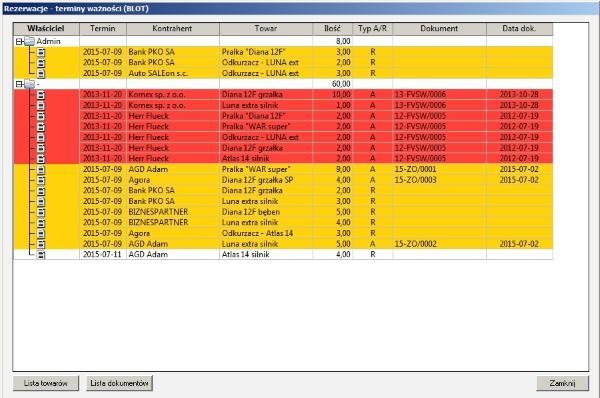The width and height of the screenshot is (600, 398).
Task: Sort by Data dok. column header
Action: point(519,29)
